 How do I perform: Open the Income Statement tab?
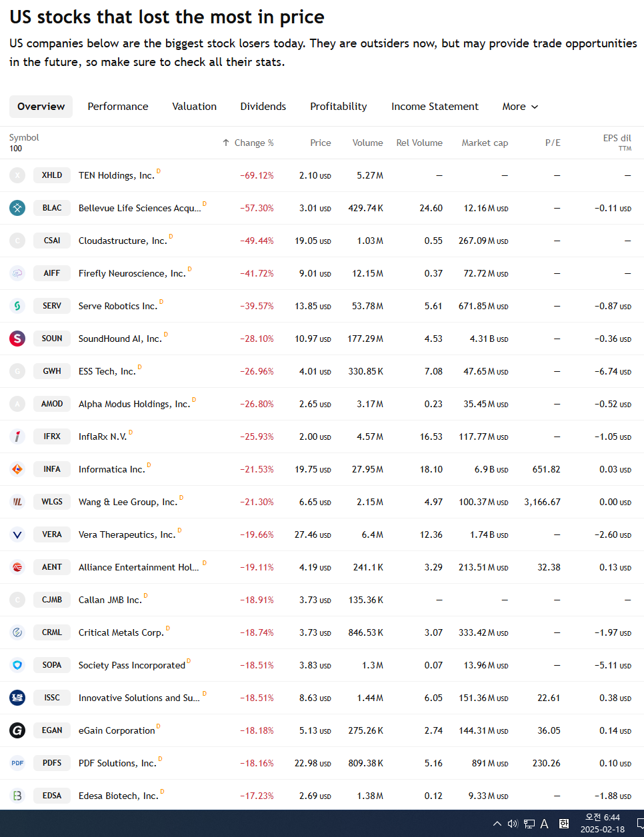pos(435,107)
